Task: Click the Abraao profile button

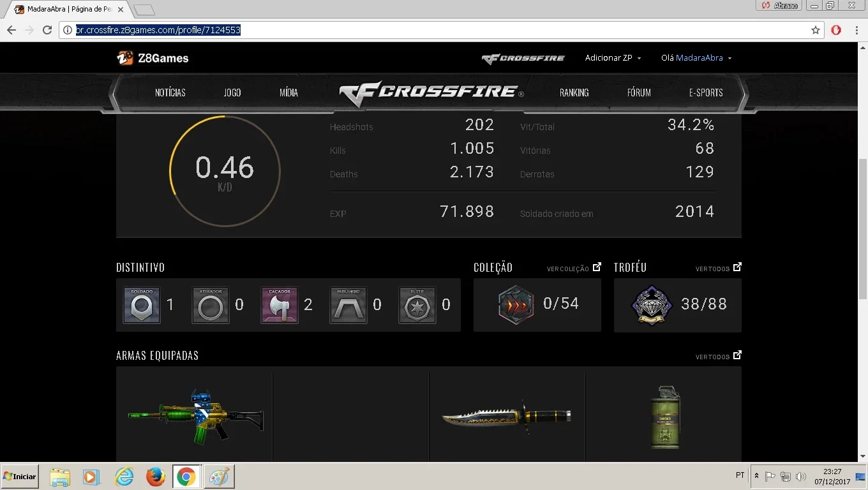Action: point(780,5)
